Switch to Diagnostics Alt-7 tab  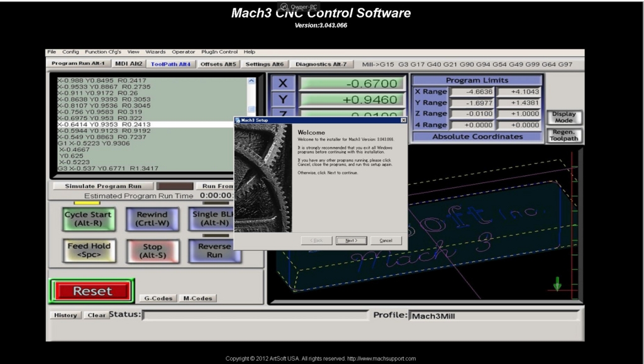321,64
